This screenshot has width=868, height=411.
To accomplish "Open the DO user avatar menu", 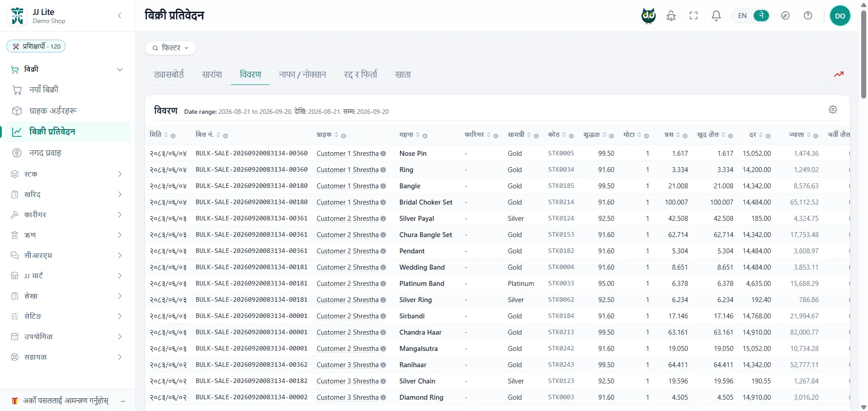I will (840, 16).
